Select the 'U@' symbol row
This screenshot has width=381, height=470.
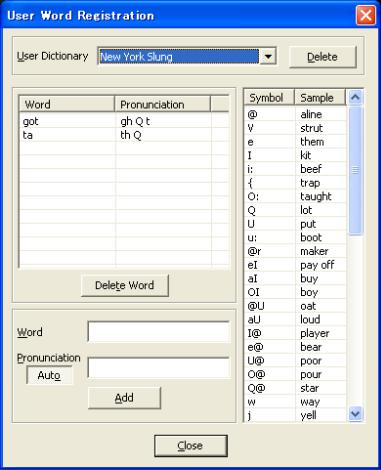[295, 360]
